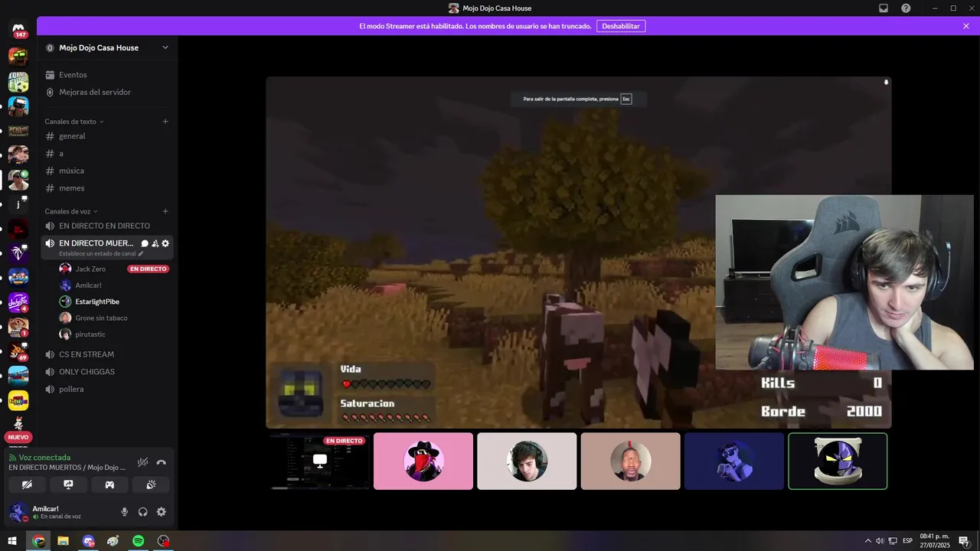Image resolution: width=980 pixels, height=551 pixels.
Task: Click the pin icon on stream view
Action: tap(886, 83)
